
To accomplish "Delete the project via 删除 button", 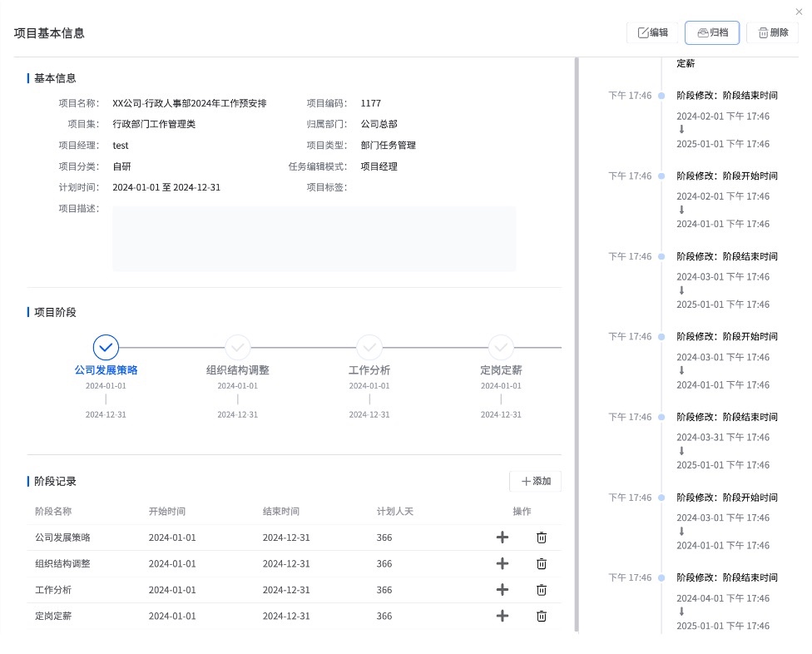I will pyautogui.click(x=773, y=32).
